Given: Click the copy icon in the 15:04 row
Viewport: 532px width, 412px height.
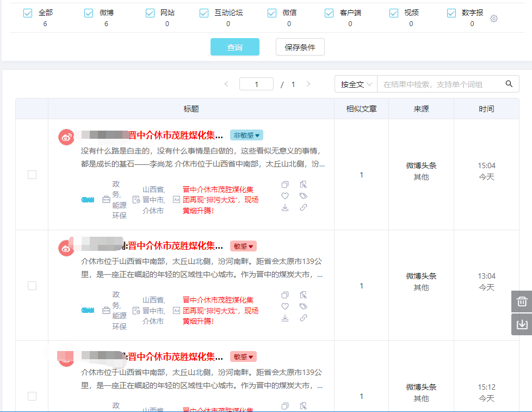Looking at the screenshot, I should [285, 185].
